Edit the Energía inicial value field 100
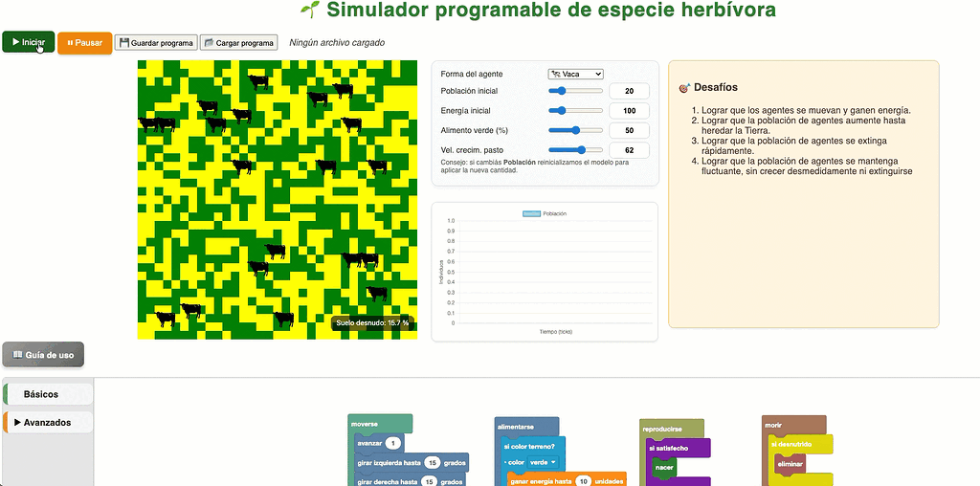The height and width of the screenshot is (486, 980). [629, 111]
